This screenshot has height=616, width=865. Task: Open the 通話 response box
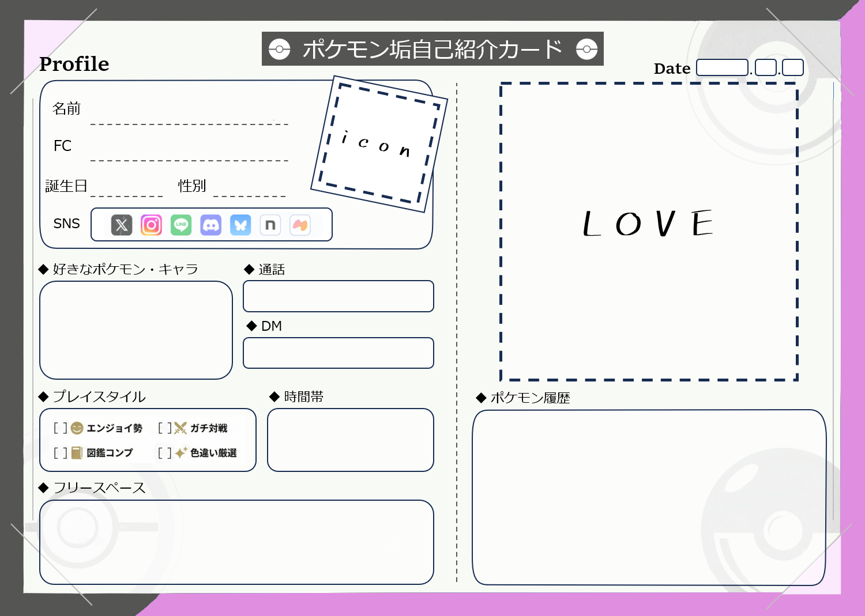tap(339, 296)
